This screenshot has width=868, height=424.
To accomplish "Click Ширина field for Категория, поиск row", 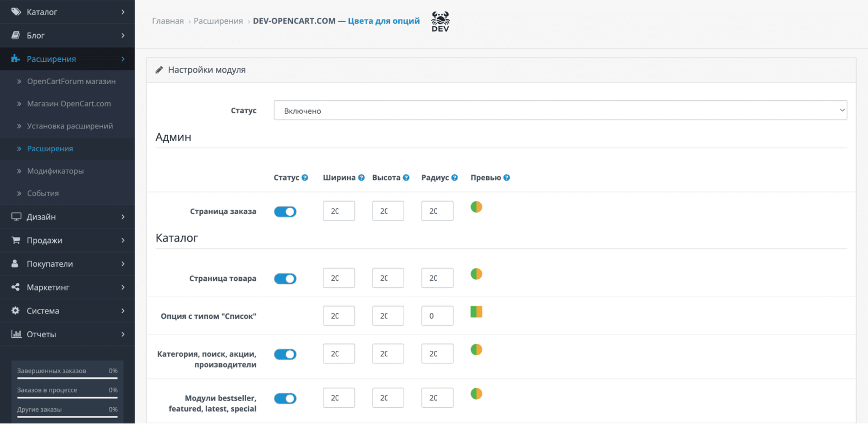I will click(x=339, y=354).
